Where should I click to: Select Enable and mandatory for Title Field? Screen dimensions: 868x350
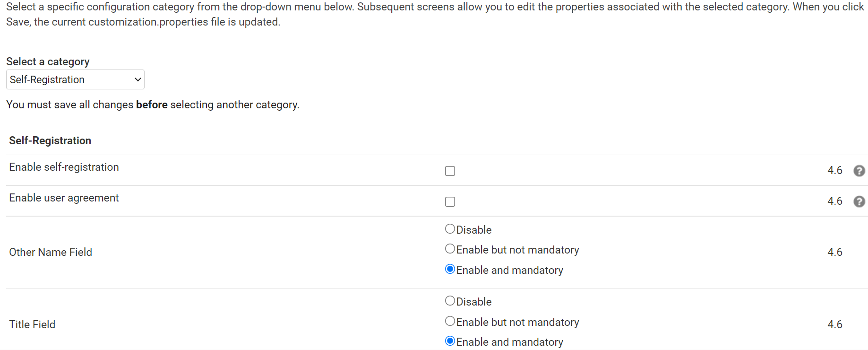tap(450, 341)
